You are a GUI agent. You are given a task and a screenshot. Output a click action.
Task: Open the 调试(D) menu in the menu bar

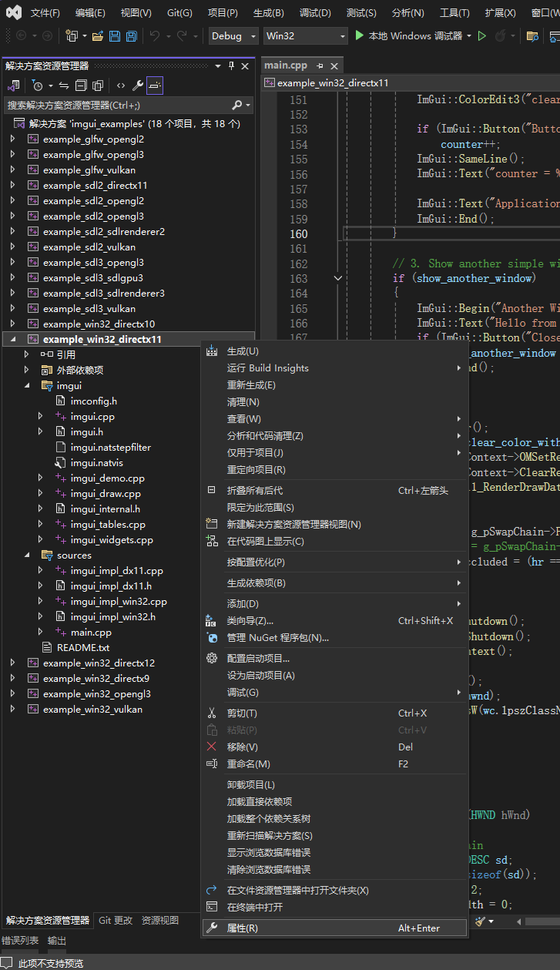315,13
